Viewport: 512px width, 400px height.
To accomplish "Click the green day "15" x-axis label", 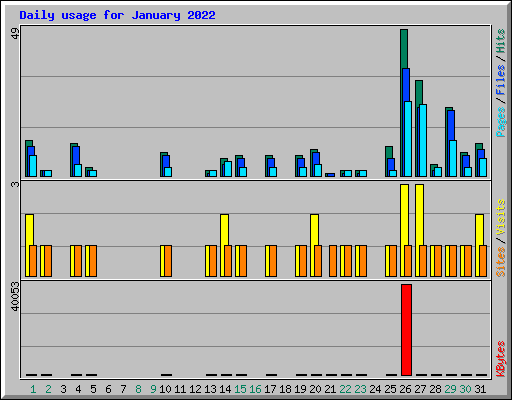I will point(240,389).
